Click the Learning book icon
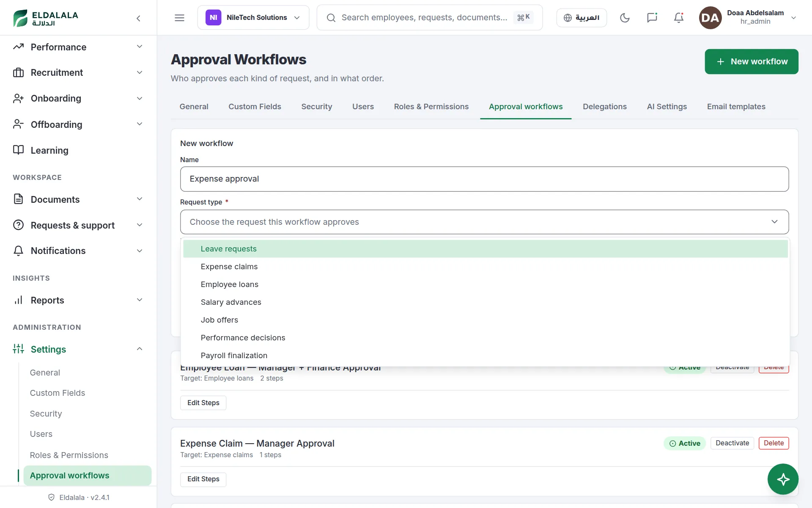 point(18,150)
